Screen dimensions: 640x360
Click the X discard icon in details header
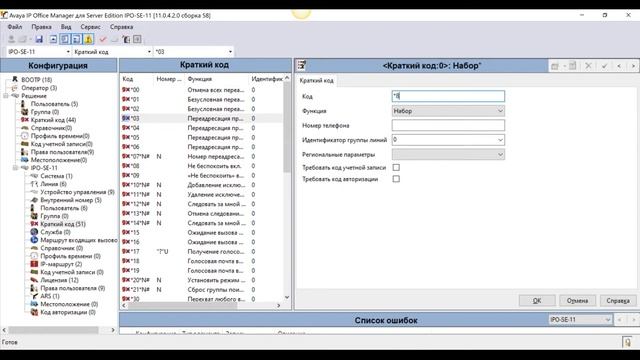pos(588,66)
